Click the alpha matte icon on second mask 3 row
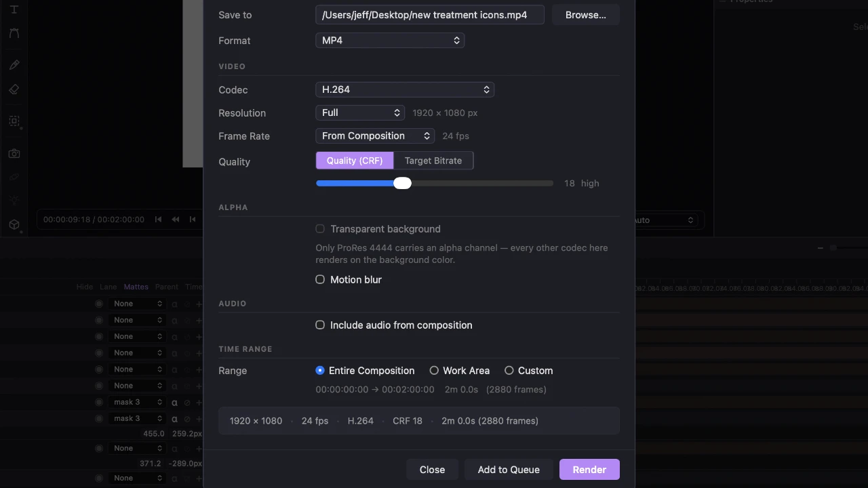 click(174, 419)
